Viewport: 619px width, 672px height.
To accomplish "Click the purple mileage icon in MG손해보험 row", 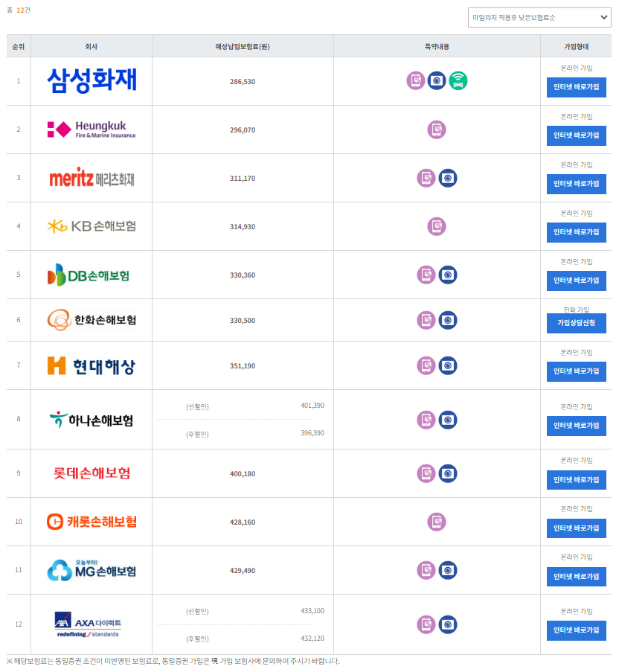I will [x=426, y=571].
